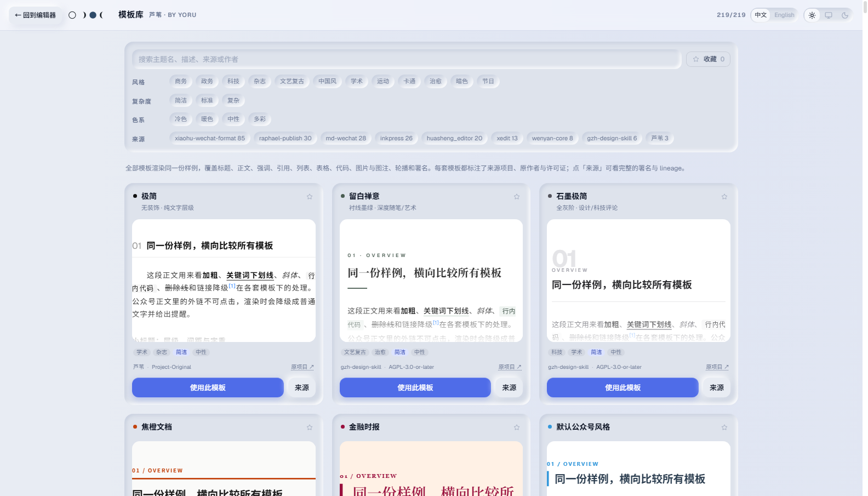Star the 留白禅意 template card
The height and width of the screenshot is (496, 868).
[517, 197]
